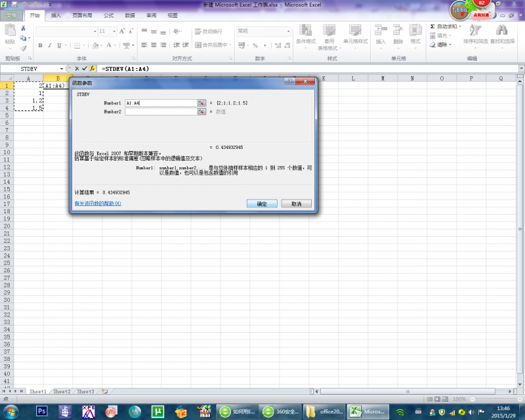Click the Decrease Decimal icon
The height and width of the screenshot is (420, 525).
coord(287,45)
